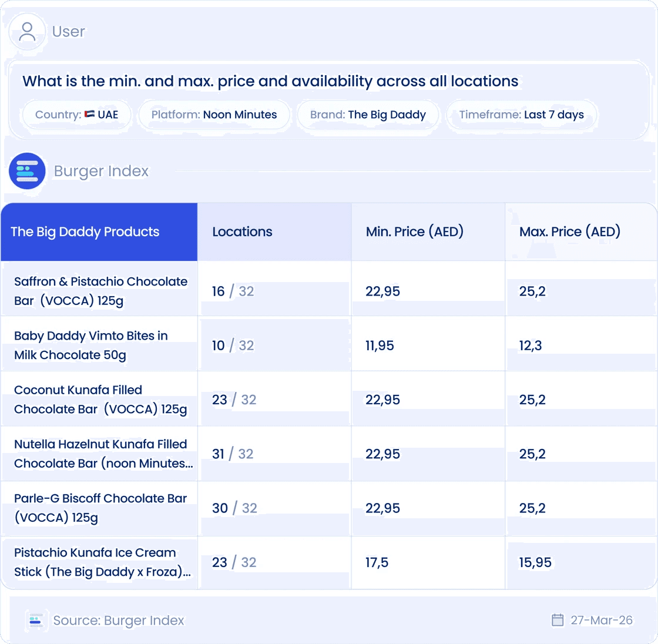Click the User avatar icon
The height and width of the screenshot is (644, 658).
[x=27, y=32]
